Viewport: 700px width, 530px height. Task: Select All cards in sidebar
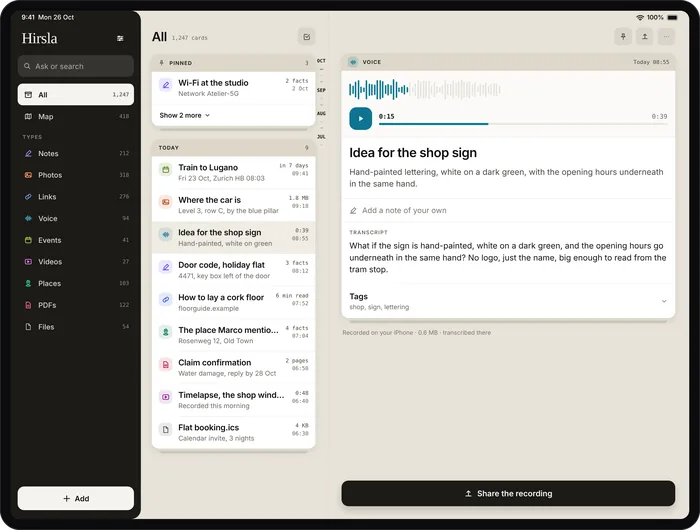point(75,95)
